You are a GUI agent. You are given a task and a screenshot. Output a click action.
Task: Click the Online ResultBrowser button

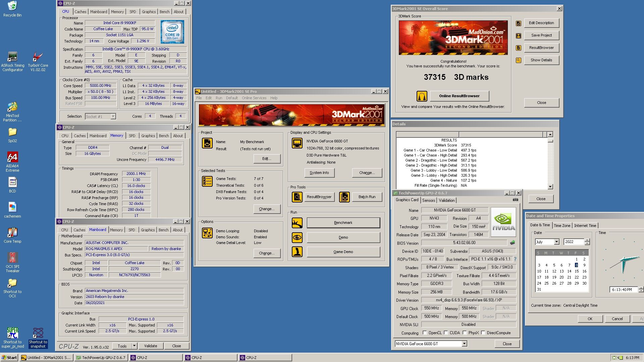(459, 96)
